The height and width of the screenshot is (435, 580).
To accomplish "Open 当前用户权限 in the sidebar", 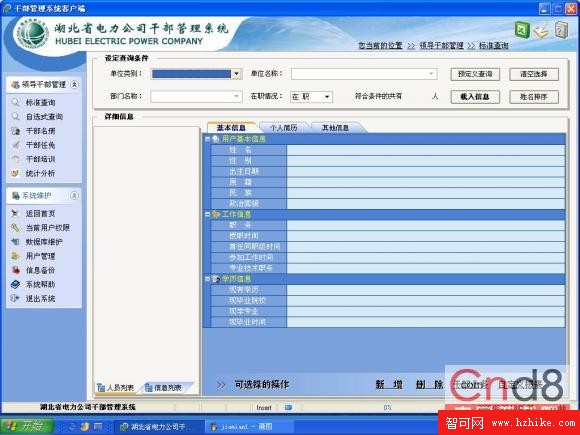I will [x=48, y=227].
